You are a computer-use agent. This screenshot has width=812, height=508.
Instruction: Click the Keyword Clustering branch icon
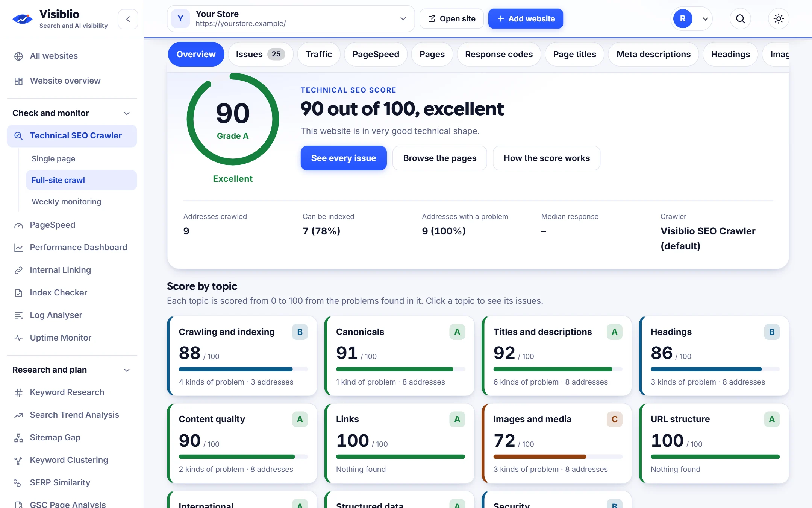[18, 460]
